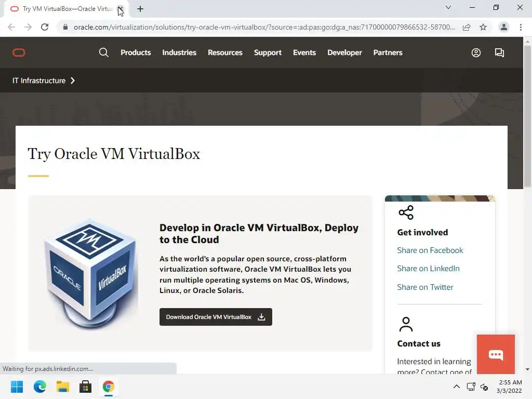Open the Support menu
This screenshot has width=532, height=399.
tap(268, 52)
